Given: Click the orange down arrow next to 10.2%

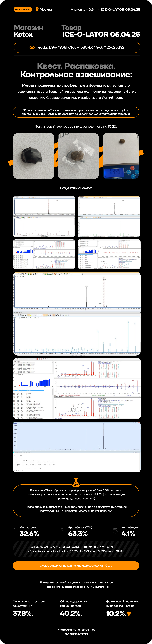Looking at the screenshot, I should [129, 613].
